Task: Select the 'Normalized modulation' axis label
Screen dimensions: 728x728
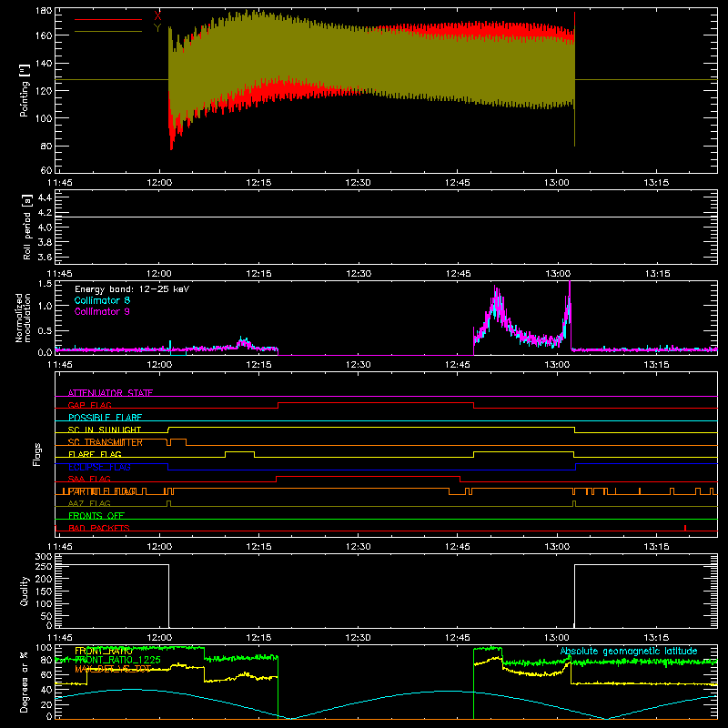Action: [x=24, y=318]
